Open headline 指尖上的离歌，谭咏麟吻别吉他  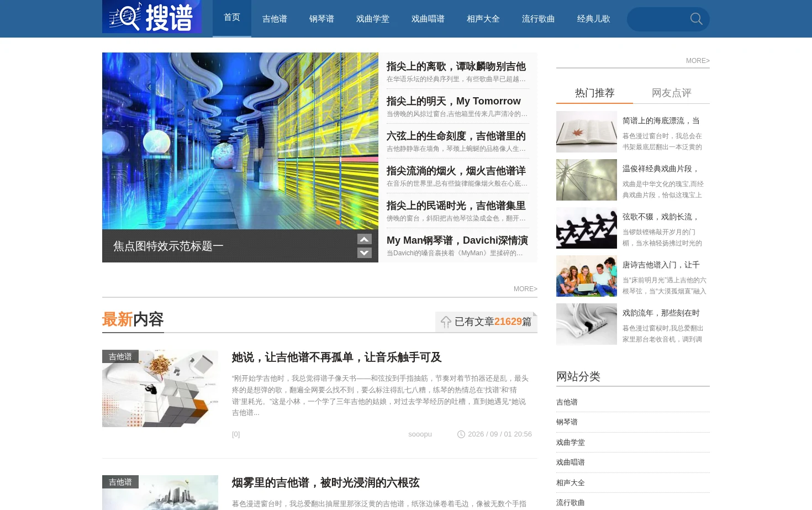pyautogui.click(x=456, y=66)
